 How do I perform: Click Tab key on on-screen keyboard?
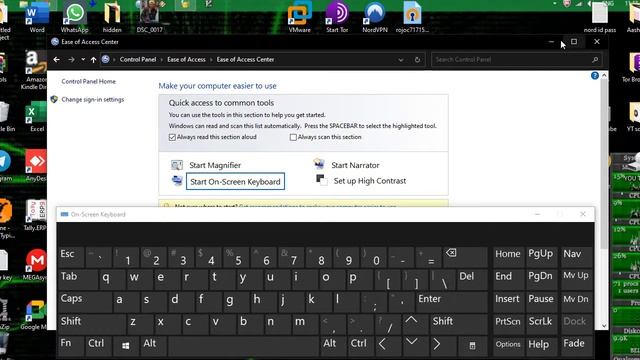tap(78, 280)
